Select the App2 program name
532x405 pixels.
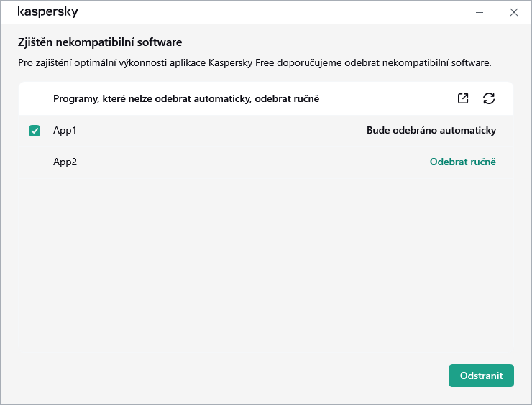click(65, 162)
